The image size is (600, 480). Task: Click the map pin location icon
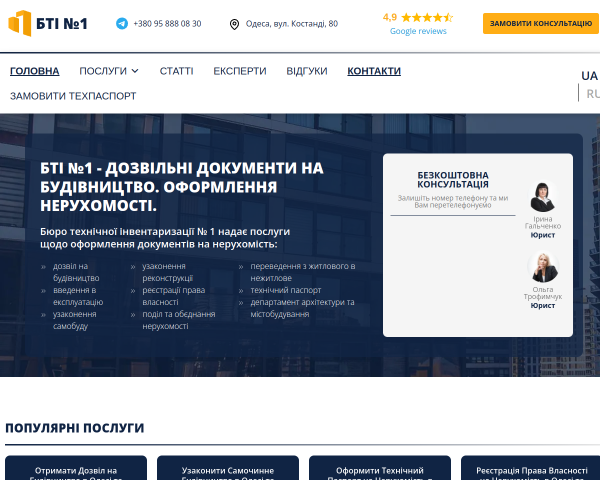[234, 24]
